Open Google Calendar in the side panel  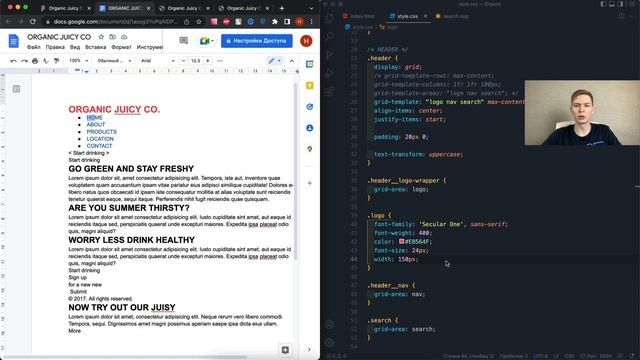point(309,64)
